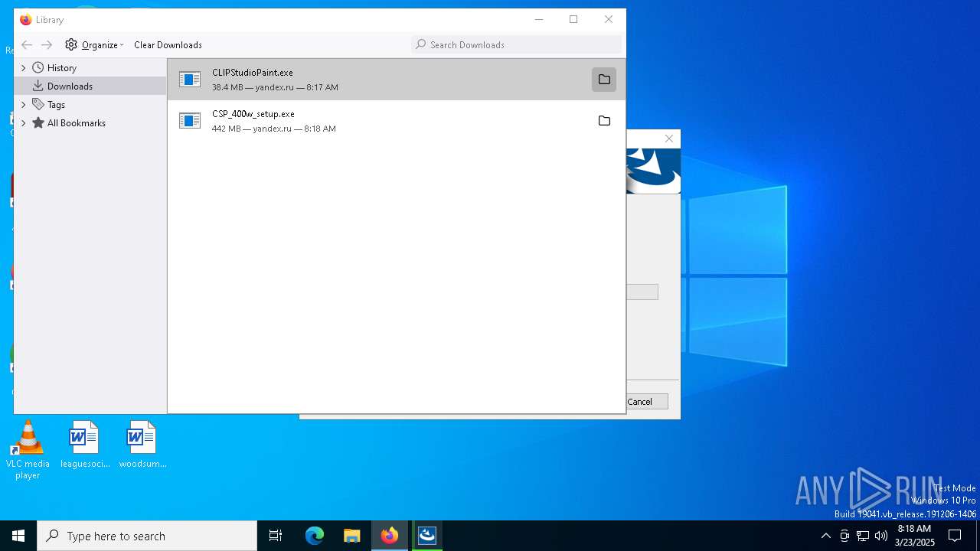Image resolution: width=980 pixels, height=551 pixels.
Task: Click the CLIPStudioPaint.exe file icon
Action: point(190,80)
